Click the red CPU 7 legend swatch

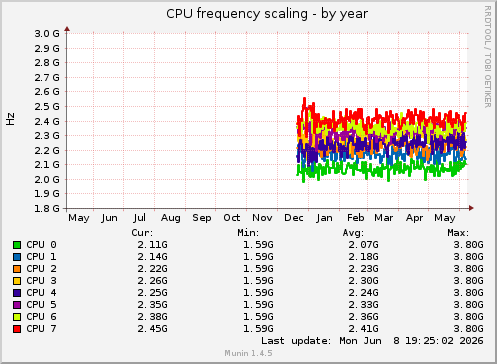(17, 329)
